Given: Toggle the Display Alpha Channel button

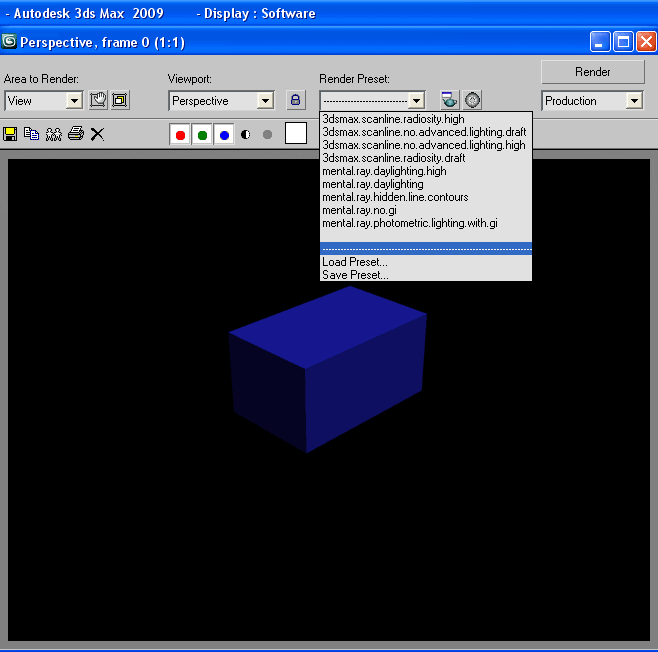Looking at the screenshot, I should coord(245,135).
